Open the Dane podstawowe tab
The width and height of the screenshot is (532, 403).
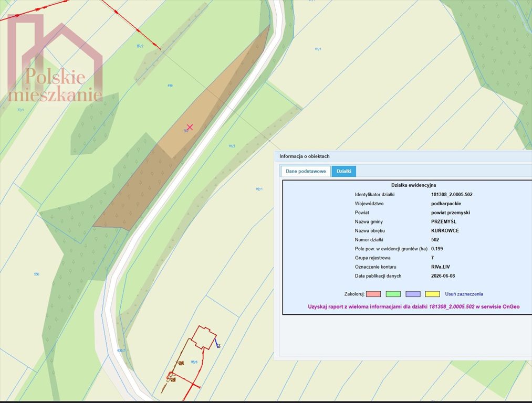coord(306,171)
